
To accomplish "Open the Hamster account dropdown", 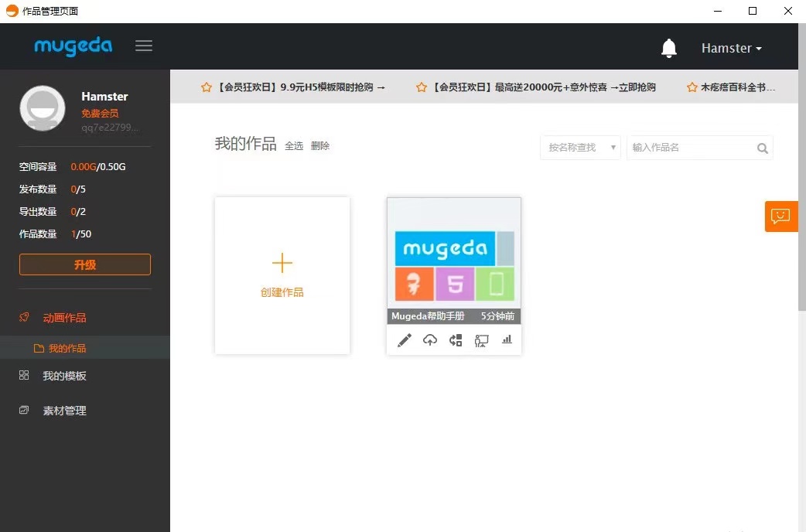I will coord(731,48).
